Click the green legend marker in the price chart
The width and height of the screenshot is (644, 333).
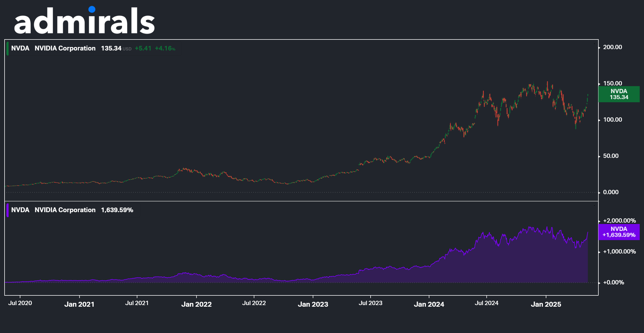point(8,49)
